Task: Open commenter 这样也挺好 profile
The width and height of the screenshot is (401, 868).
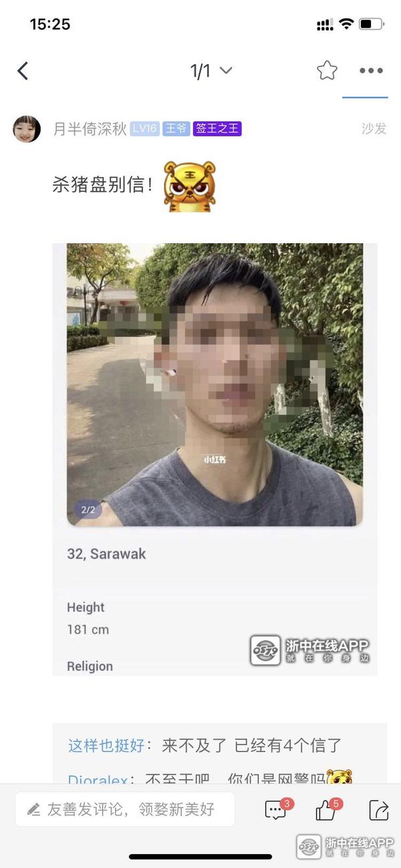Action: point(106,746)
